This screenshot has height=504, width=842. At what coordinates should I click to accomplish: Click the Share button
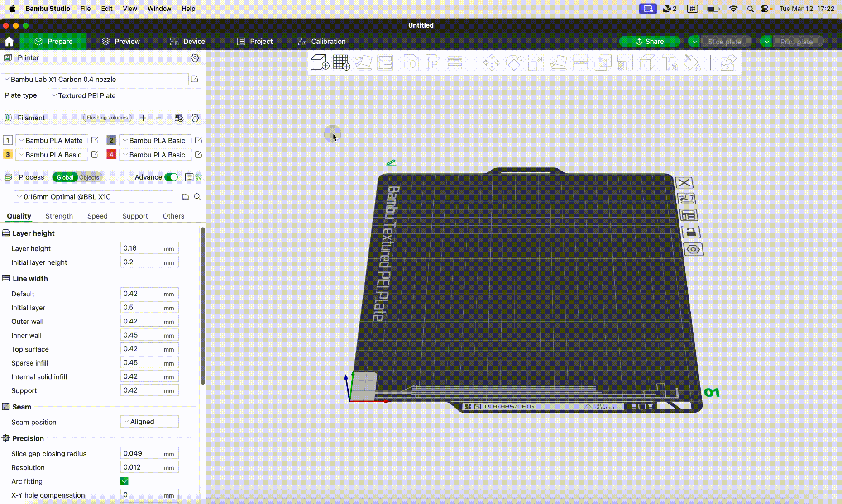click(x=650, y=42)
